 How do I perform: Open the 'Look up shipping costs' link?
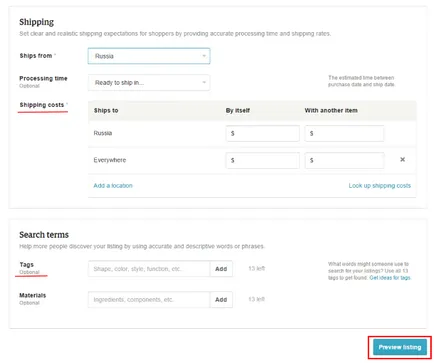coord(380,186)
